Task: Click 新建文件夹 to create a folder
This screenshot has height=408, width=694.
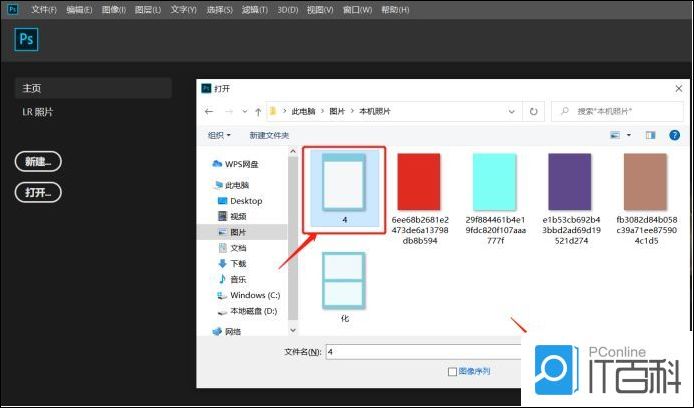Action: pyautogui.click(x=269, y=135)
